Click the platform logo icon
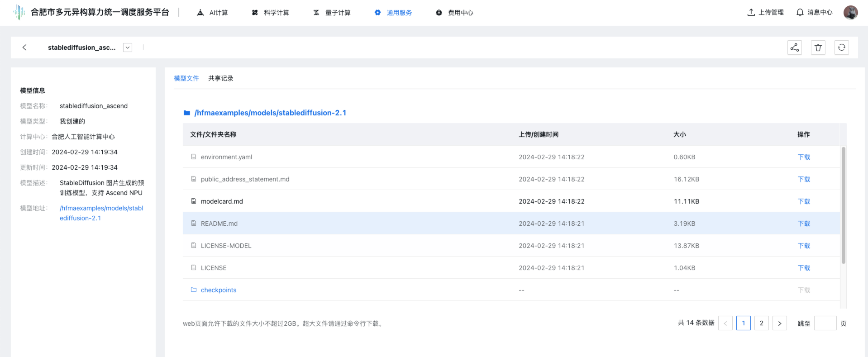Screen dimensions: 868x357 coord(19,12)
